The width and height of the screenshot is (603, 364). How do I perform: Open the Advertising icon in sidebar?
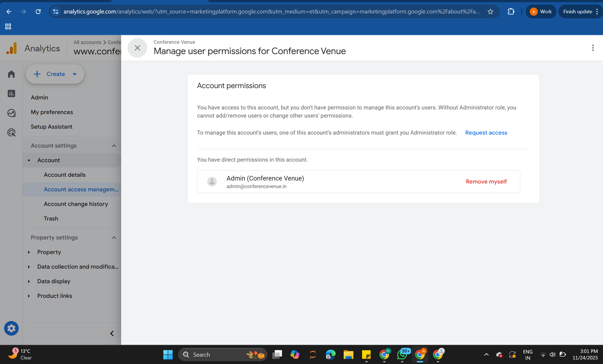(x=11, y=132)
